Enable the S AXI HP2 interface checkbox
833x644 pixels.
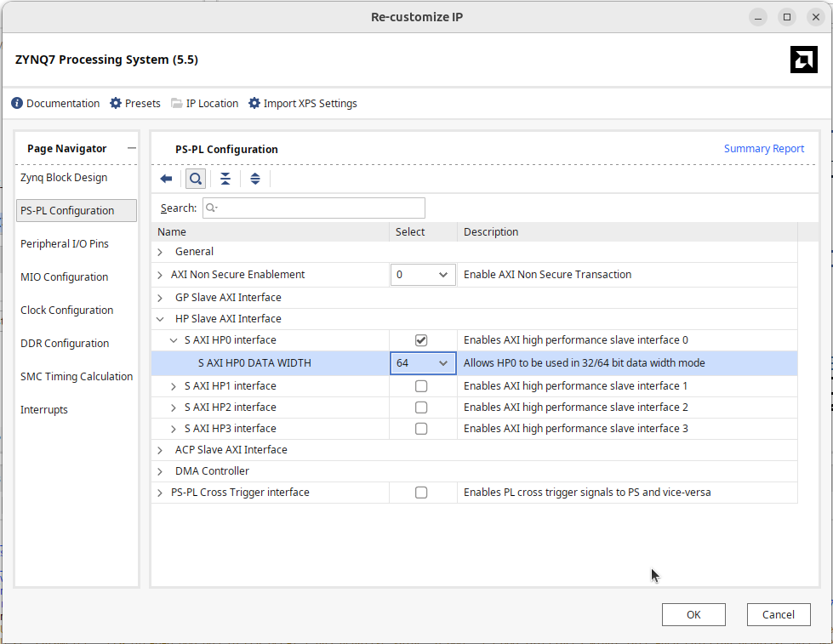(420, 407)
